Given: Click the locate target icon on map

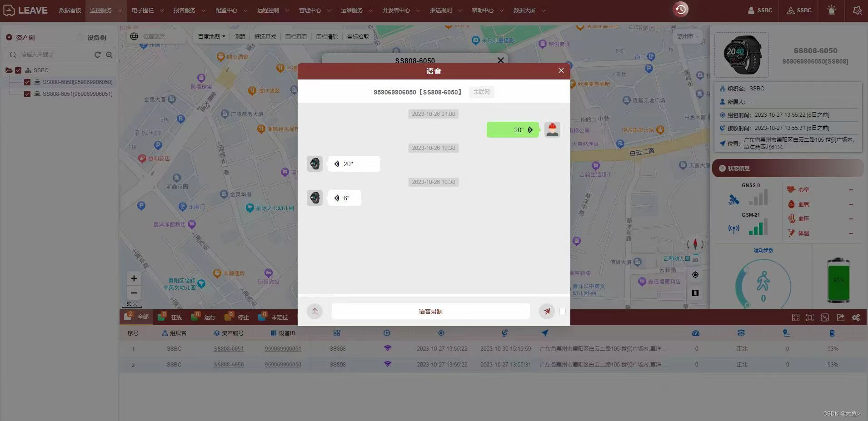Looking at the screenshot, I should pos(695,275).
